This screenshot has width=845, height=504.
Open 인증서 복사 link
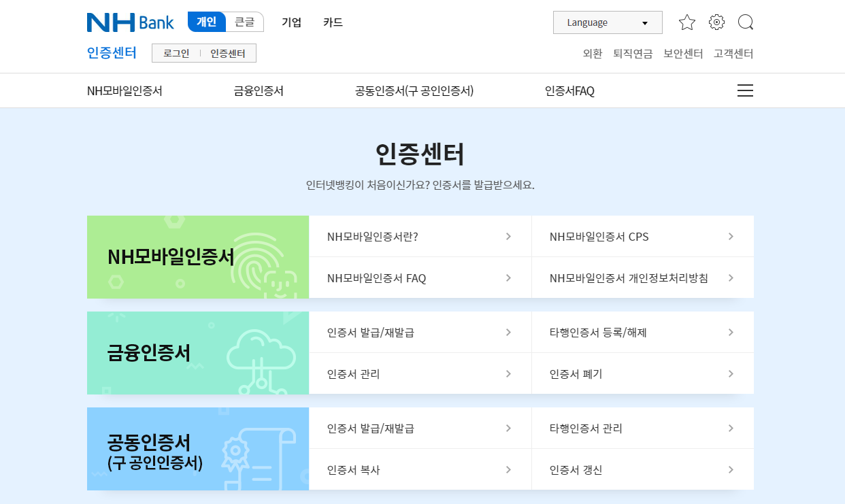pyautogui.click(x=420, y=469)
